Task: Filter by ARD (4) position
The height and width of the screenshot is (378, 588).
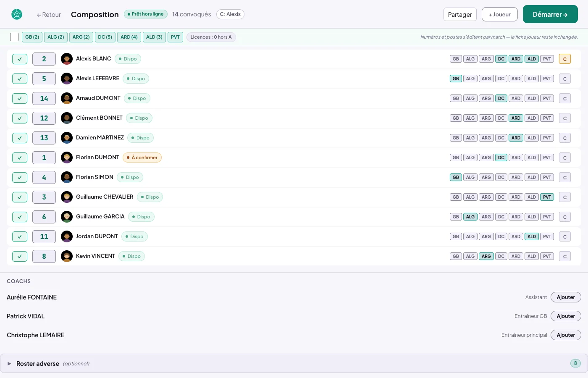Action: 129,37
